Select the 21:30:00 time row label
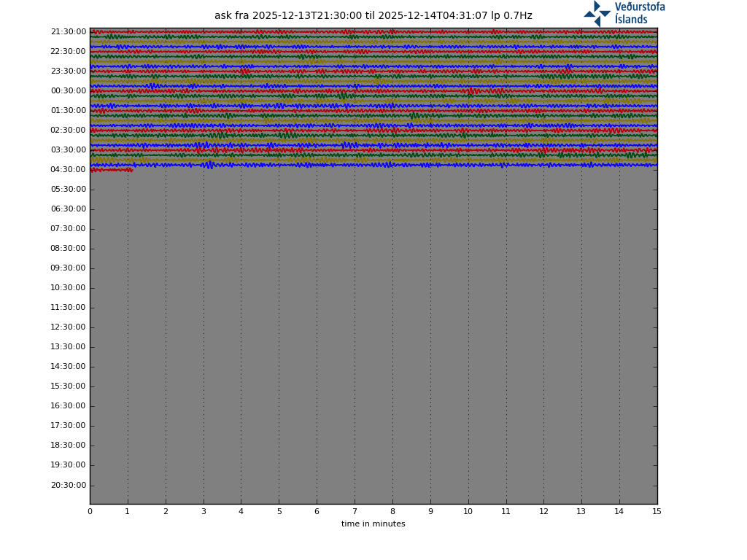The width and height of the screenshot is (747, 560). click(68, 32)
